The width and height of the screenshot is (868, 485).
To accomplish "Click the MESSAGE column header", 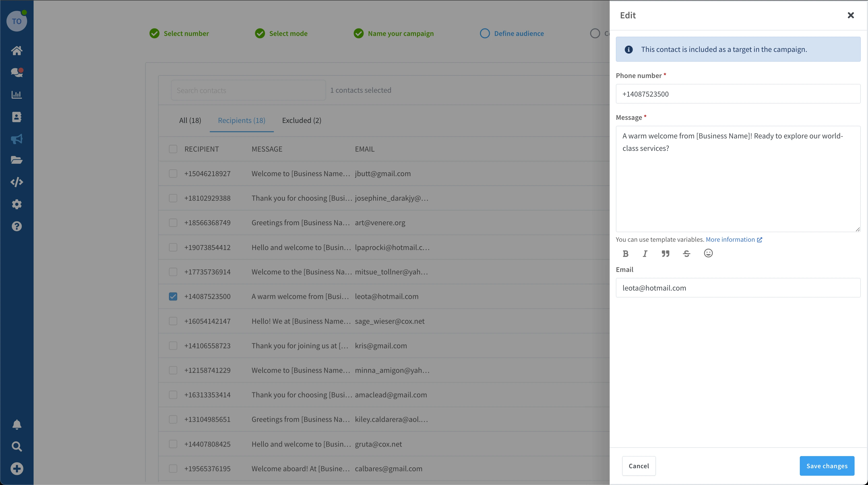I will [267, 149].
